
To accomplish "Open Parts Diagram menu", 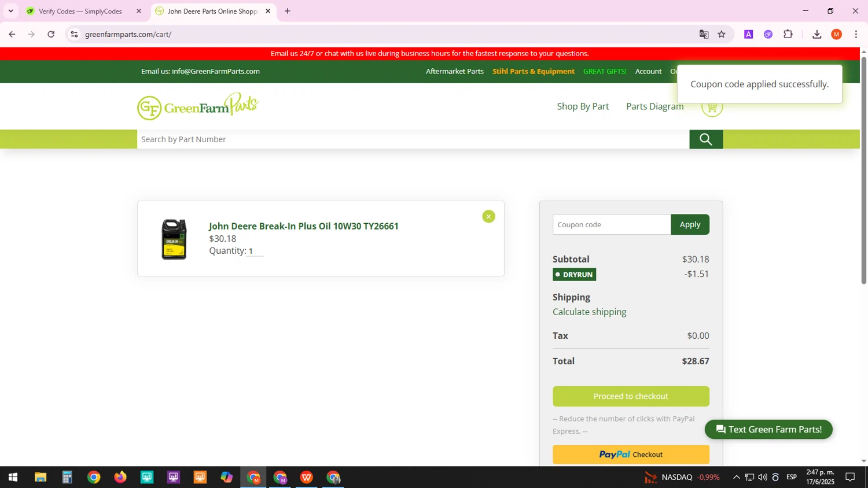I will tap(654, 106).
